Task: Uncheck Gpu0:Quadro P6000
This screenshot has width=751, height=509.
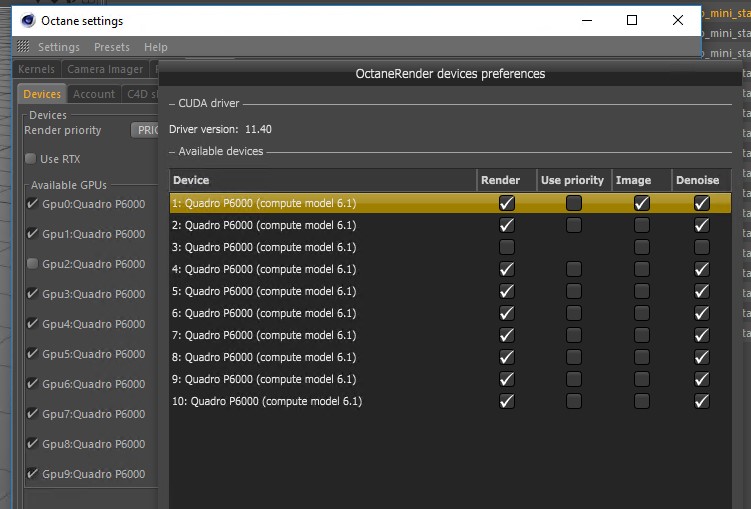Action: point(32,204)
